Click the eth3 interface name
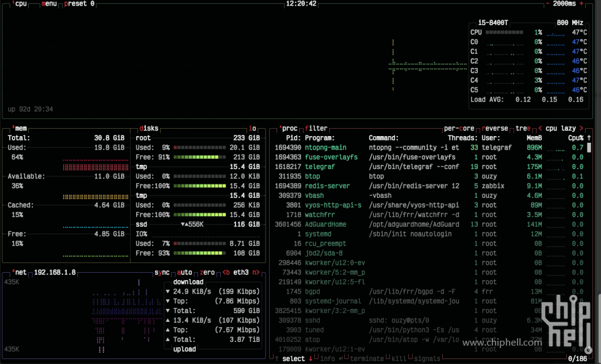601x364 pixels. 240,273
